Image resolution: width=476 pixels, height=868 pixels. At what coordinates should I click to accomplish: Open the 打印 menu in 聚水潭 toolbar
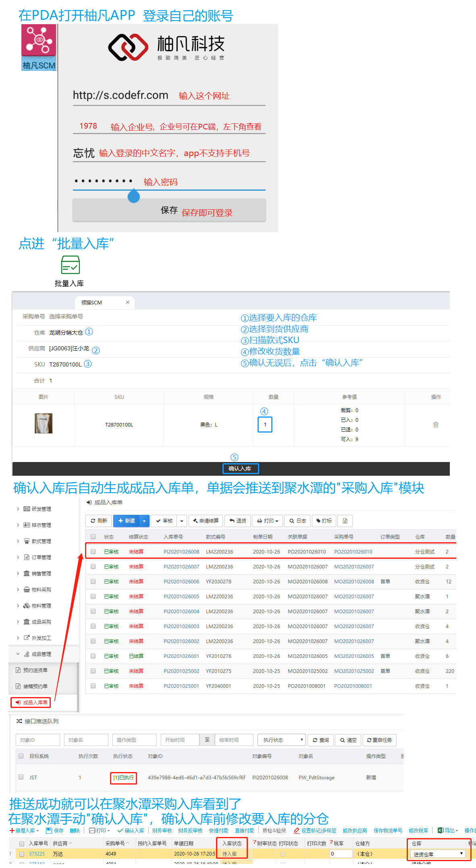pyautogui.click(x=100, y=831)
